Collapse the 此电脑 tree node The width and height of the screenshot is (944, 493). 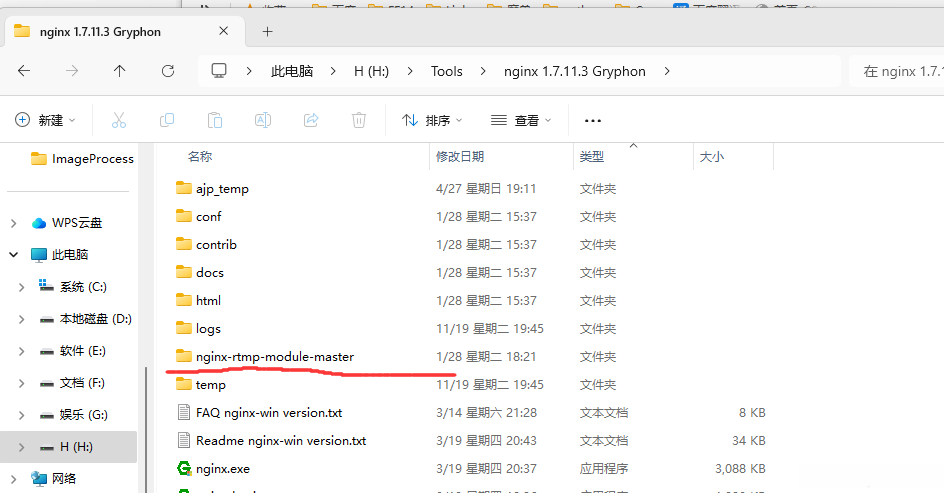[14, 255]
